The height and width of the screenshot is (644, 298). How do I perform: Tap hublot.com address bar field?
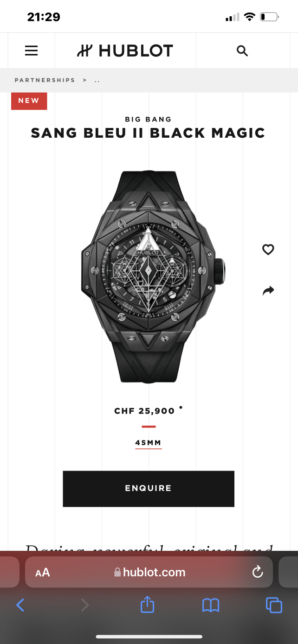coord(149,572)
